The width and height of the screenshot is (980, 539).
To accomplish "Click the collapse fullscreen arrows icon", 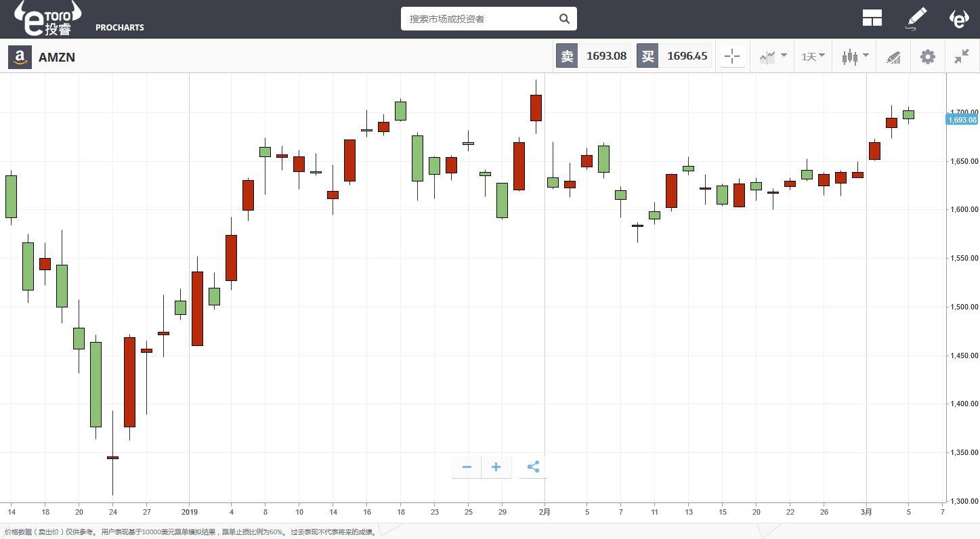I will tap(962, 57).
